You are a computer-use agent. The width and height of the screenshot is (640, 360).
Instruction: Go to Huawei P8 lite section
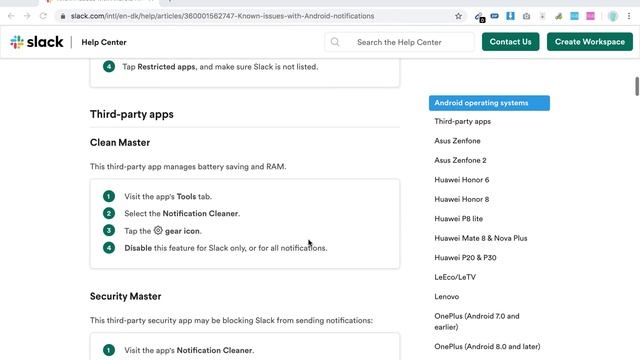coord(458,219)
